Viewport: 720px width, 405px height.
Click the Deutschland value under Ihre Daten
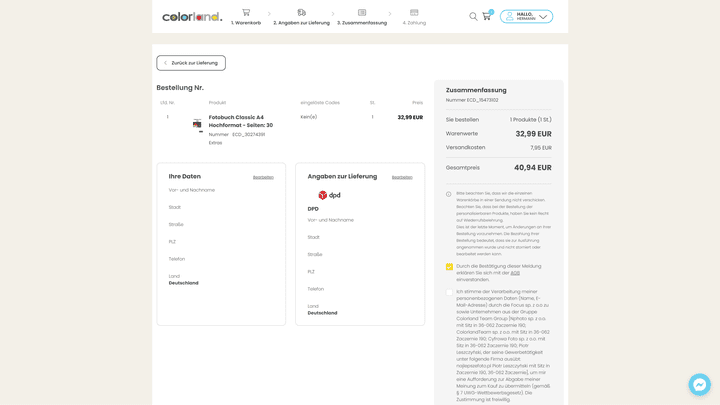183,283
